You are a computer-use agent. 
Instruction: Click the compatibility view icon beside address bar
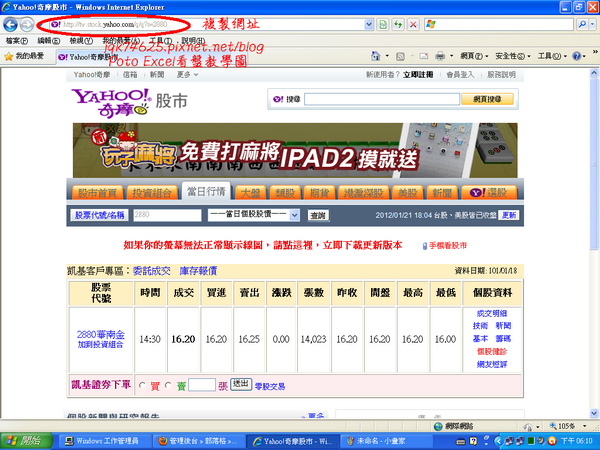[383, 25]
